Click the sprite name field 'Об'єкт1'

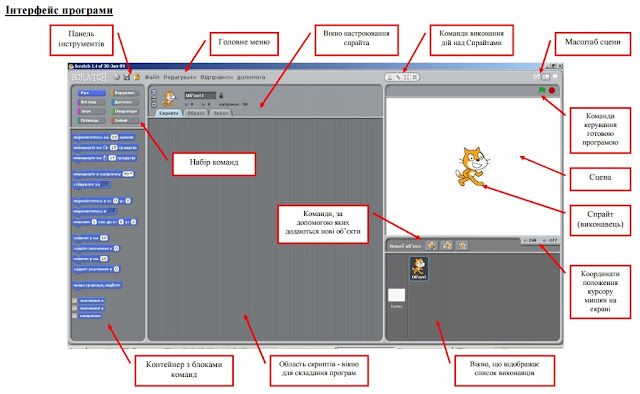point(200,96)
